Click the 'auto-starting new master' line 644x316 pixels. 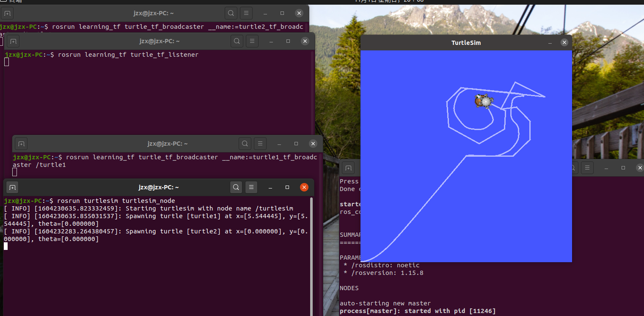coord(385,303)
